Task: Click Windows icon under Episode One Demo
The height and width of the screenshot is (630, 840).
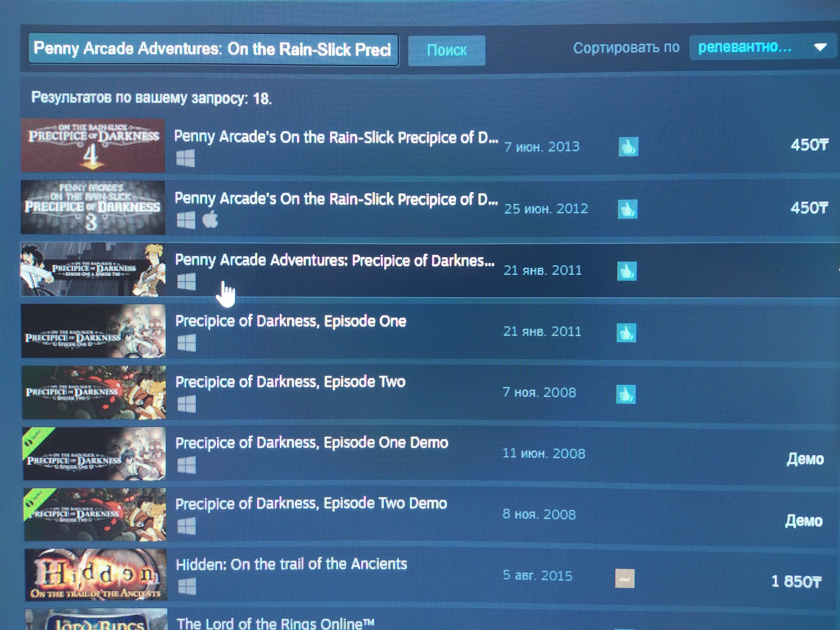Action: coord(187,465)
